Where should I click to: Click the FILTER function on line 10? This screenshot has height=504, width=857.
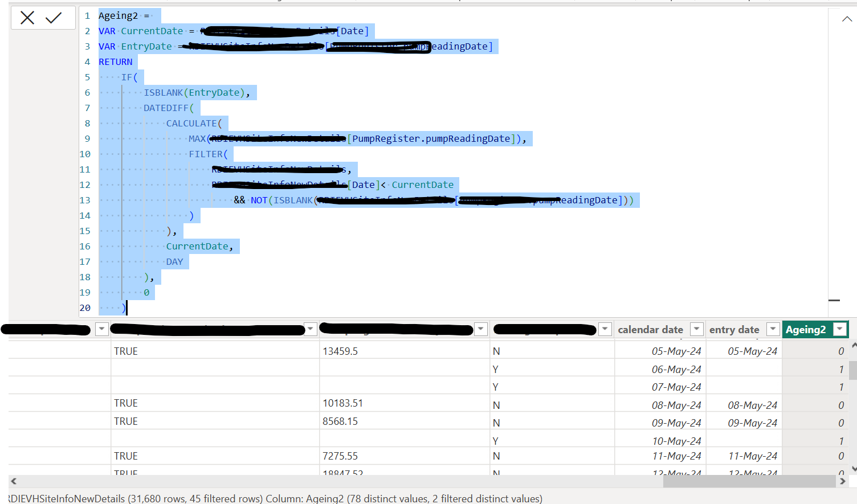pyautogui.click(x=206, y=154)
